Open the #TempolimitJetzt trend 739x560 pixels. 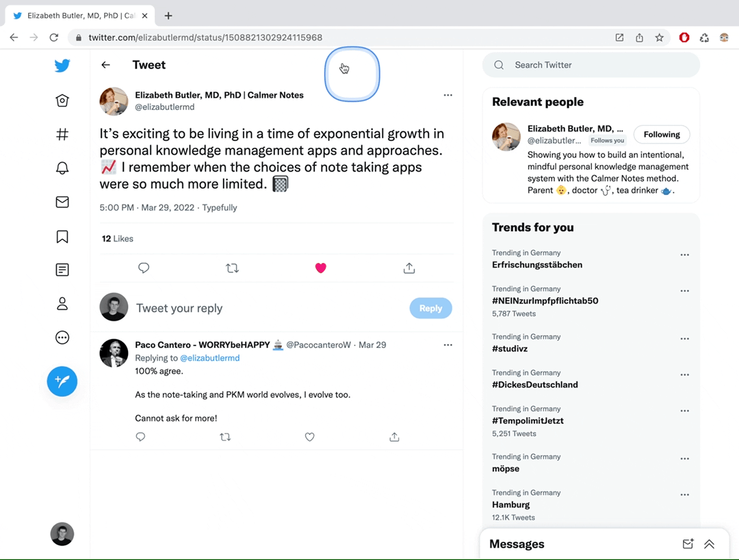528,421
